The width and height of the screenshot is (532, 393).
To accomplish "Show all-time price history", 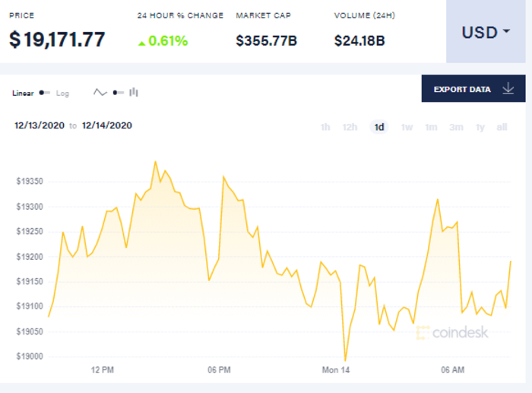I will pyautogui.click(x=502, y=127).
